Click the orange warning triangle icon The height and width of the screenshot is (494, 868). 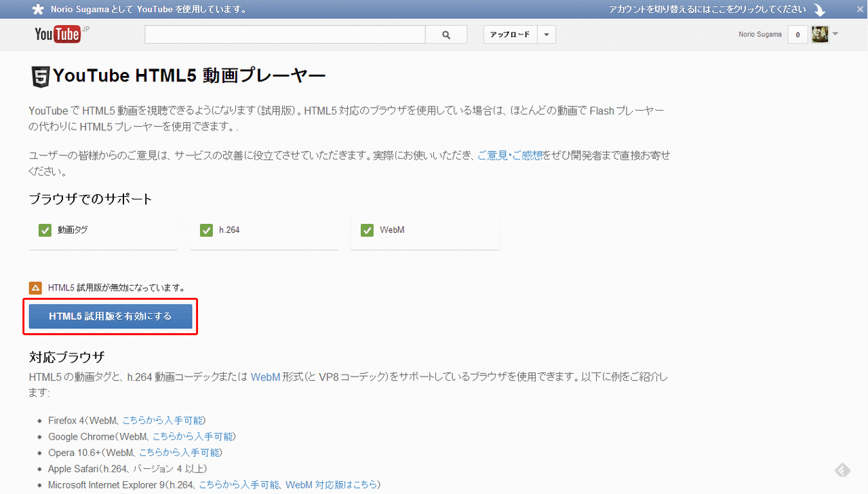pyautogui.click(x=35, y=288)
